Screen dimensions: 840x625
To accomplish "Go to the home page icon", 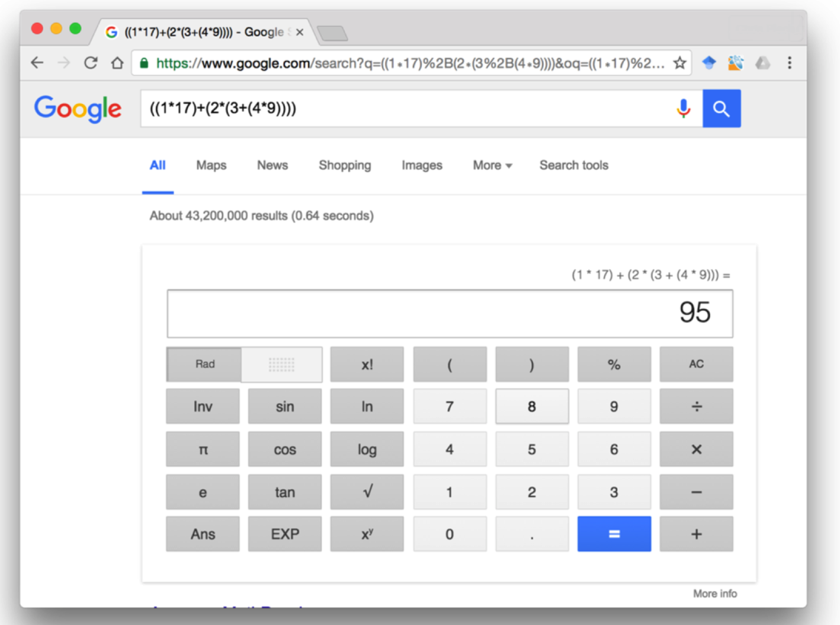I will click(x=117, y=63).
